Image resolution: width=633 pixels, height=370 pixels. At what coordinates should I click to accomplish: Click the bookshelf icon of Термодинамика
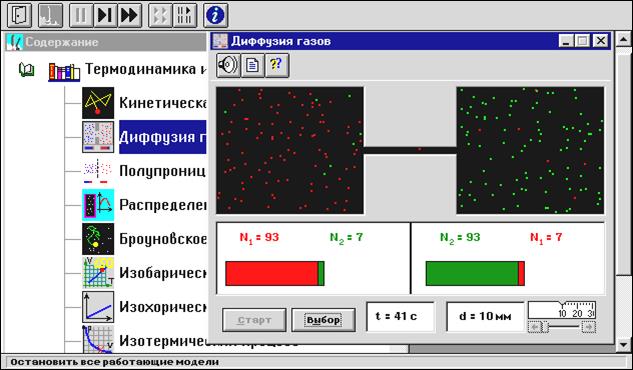pyautogui.click(x=64, y=71)
